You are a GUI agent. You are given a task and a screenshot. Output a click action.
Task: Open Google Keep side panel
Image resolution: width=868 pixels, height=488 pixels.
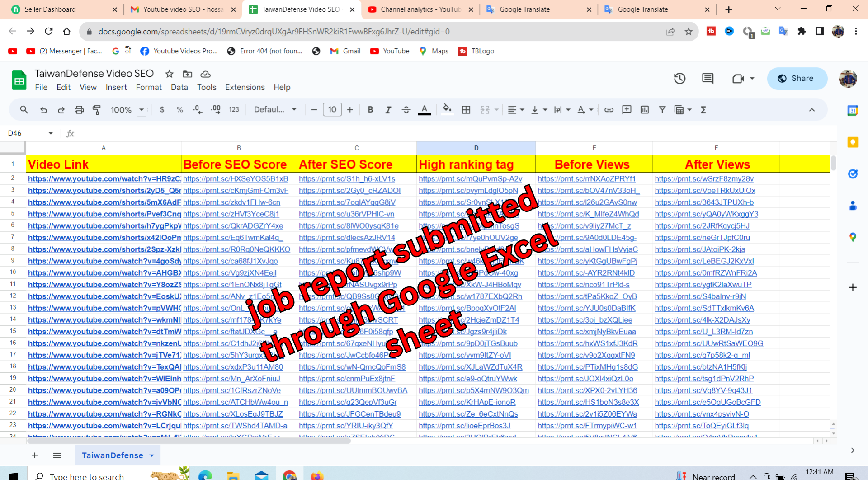pos(853,142)
